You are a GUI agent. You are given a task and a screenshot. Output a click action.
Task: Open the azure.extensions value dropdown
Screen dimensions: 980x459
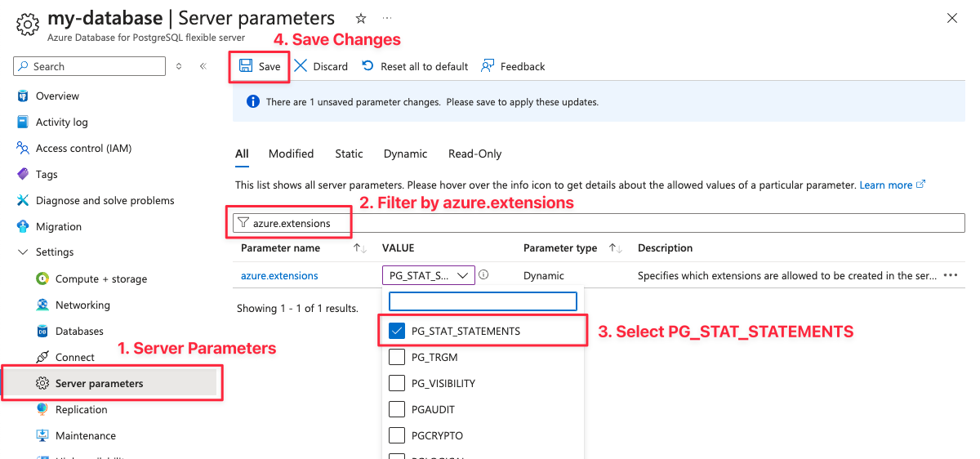click(x=429, y=275)
